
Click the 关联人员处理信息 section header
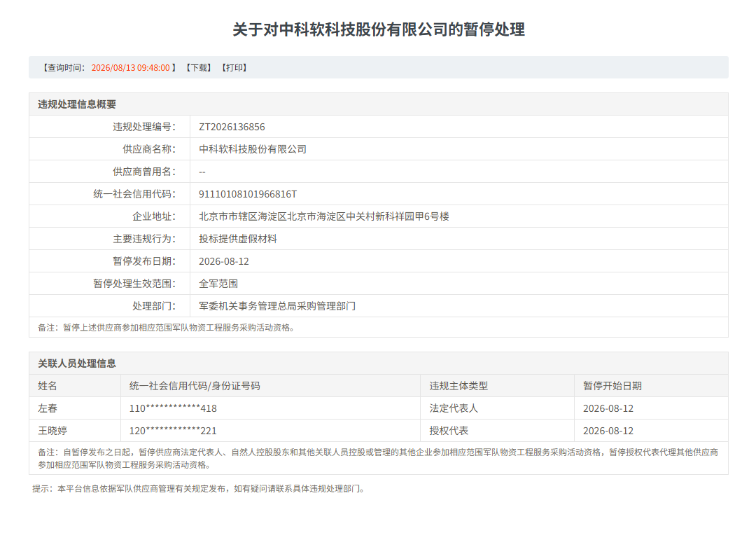pyautogui.click(x=77, y=364)
